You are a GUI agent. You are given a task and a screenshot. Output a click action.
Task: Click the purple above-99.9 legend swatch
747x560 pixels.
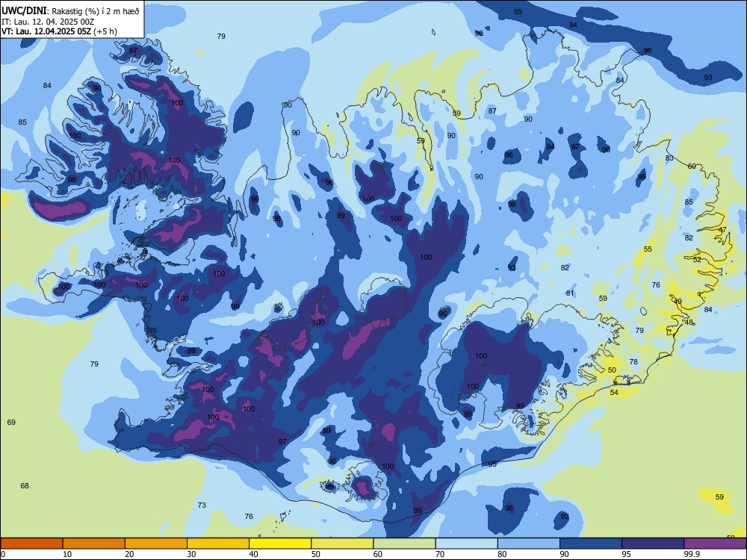point(715,544)
